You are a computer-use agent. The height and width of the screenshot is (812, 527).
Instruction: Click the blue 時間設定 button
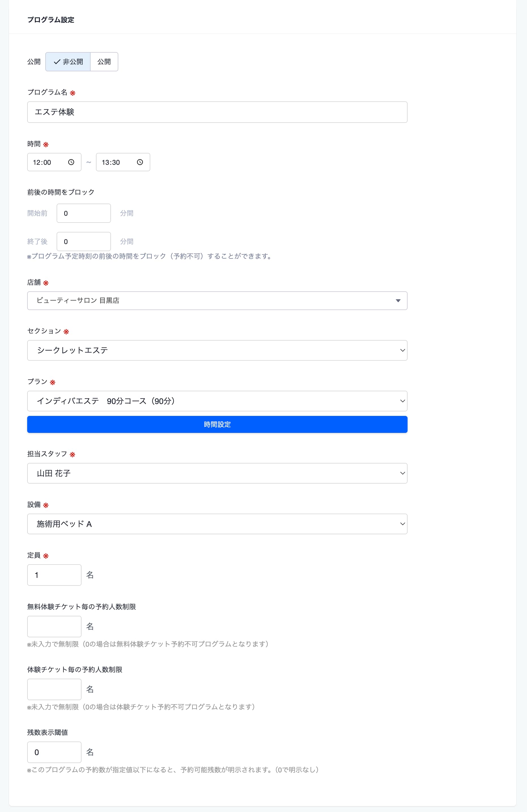tap(217, 424)
